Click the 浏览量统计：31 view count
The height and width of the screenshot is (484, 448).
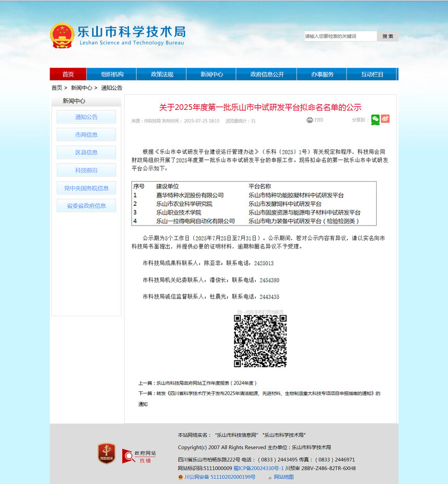[241, 121]
